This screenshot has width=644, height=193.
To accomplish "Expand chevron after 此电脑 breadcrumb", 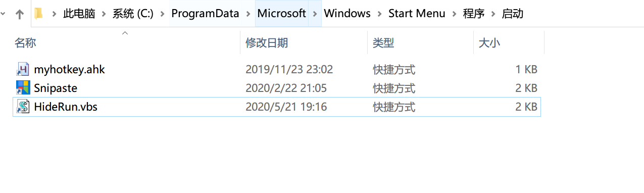I will pyautogui.click(x=104, y=14).
